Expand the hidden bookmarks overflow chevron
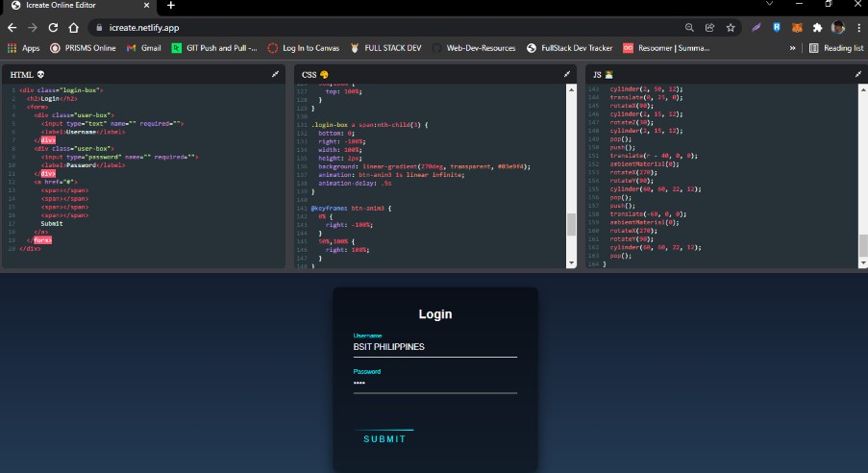868x473 pixels. 793,47
